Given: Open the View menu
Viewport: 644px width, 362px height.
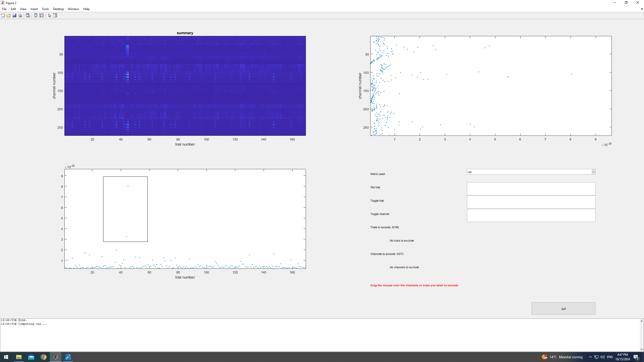Looking at the screenshot, I should (23, 9).
